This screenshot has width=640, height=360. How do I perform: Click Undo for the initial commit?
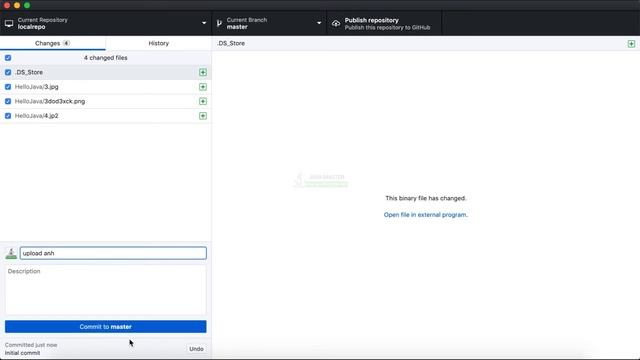[196, 349]
